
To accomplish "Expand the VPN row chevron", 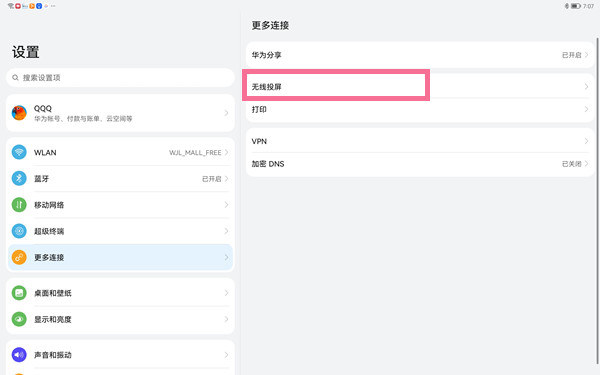I will pyautogui.click(x=586, y=141).
